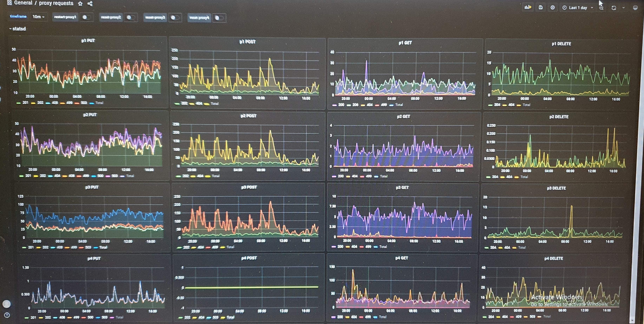Share the dashboard using share icon
644x324 pixels.
[90, 4]
